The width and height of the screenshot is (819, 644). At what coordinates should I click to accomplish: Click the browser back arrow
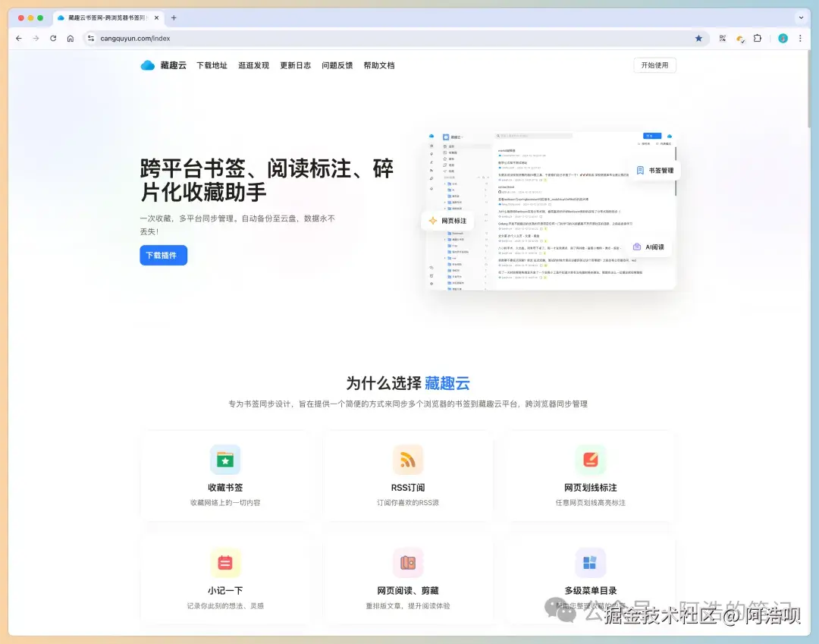click(x=19, y=38)
